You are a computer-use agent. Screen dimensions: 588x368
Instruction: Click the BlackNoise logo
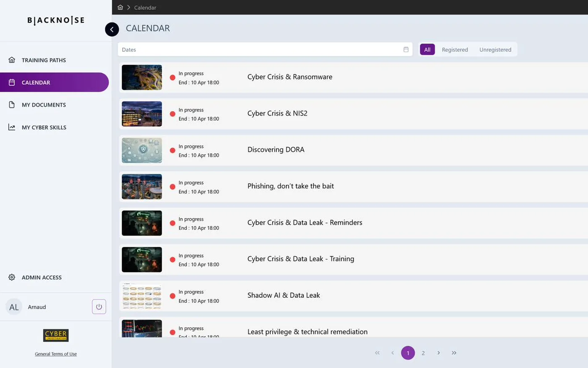[56, 20]
